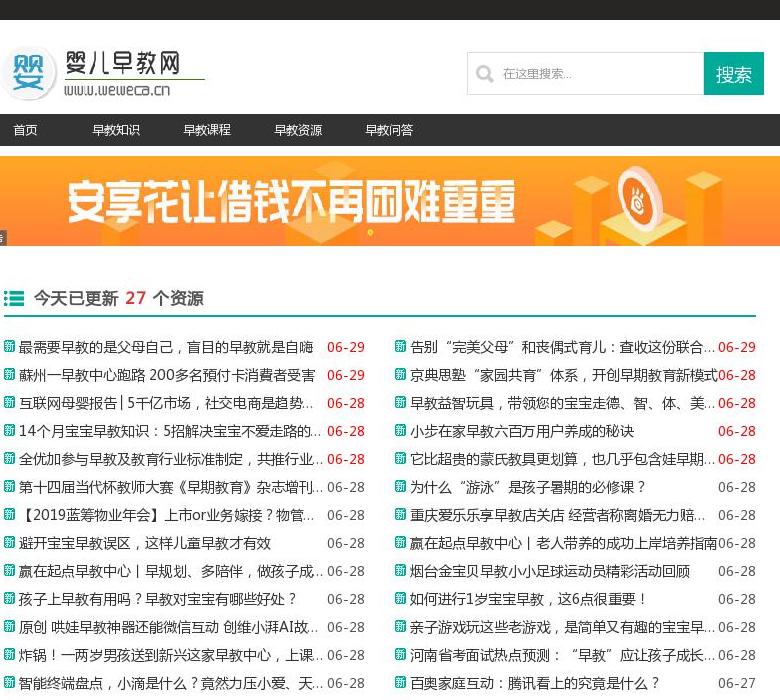Screen dimensions: 780x700
Task: Click the 新 badge beside 全优加参与早教
Action: tap(9, 458)
